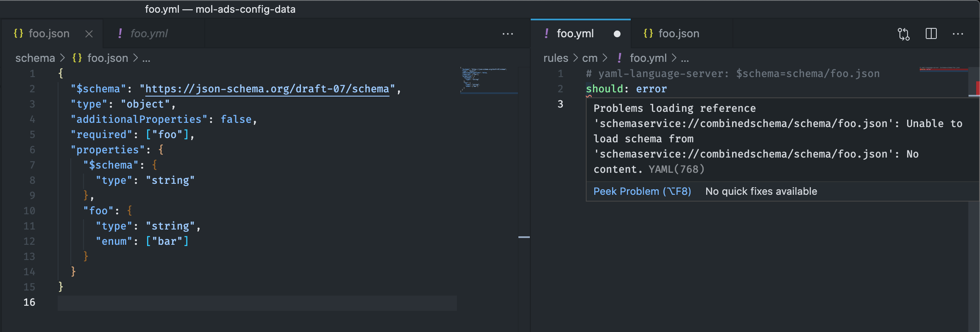Click the Split Editor Right icon
This screenshot has width=980, height=332.
point(931,34)
